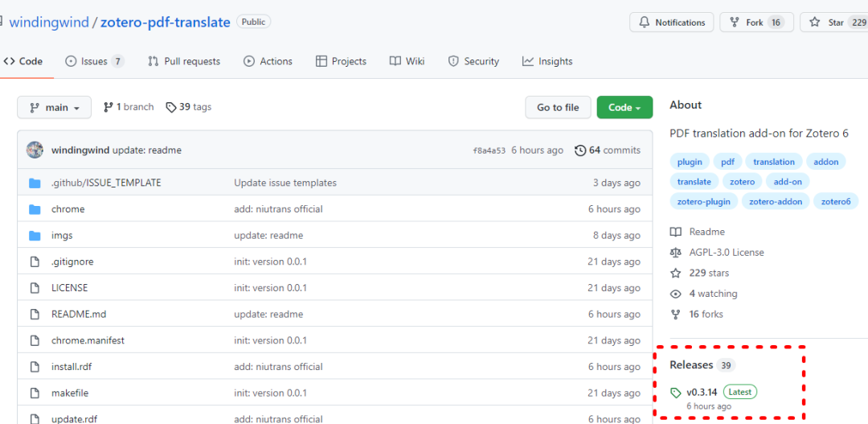Click the Latest release badge
This screenshot has height=424, width=868.
pyautogui.click(x=739, y=392)
